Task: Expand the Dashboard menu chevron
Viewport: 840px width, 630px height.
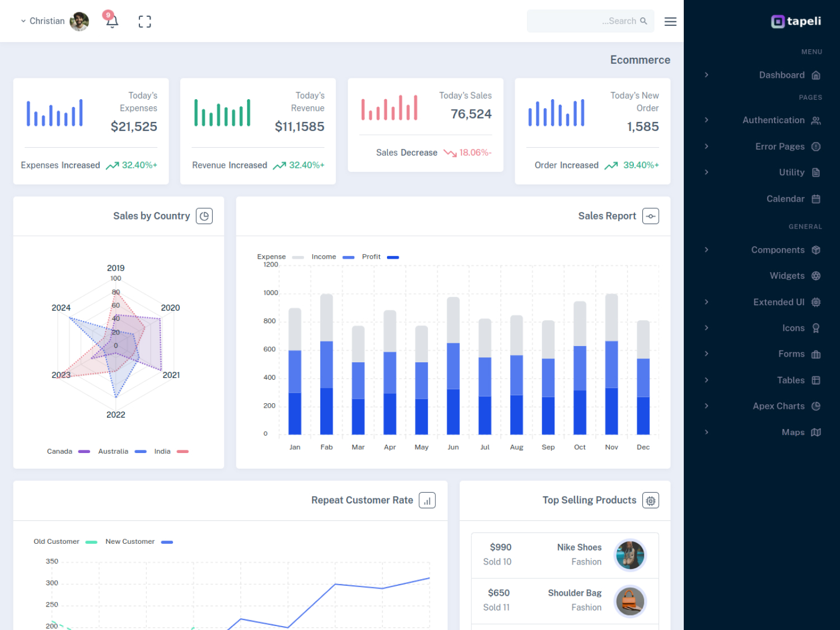Action: pos(707,75)
